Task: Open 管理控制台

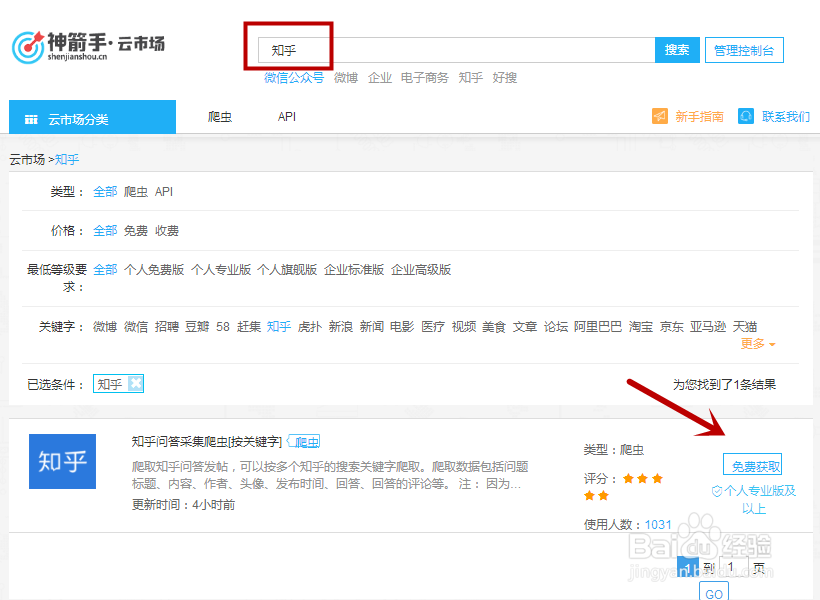Action: 744,49
